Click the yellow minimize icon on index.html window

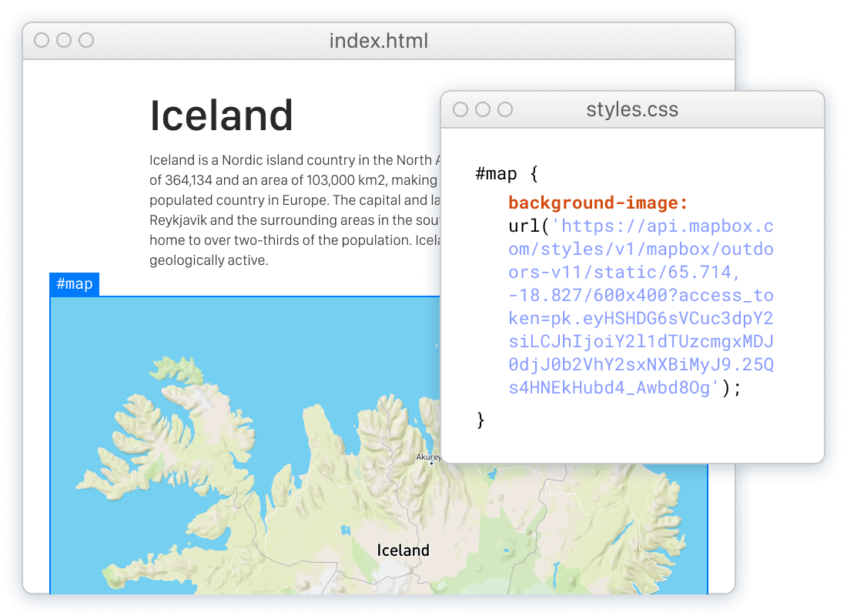pyautogui.click(x=64, y=40)
